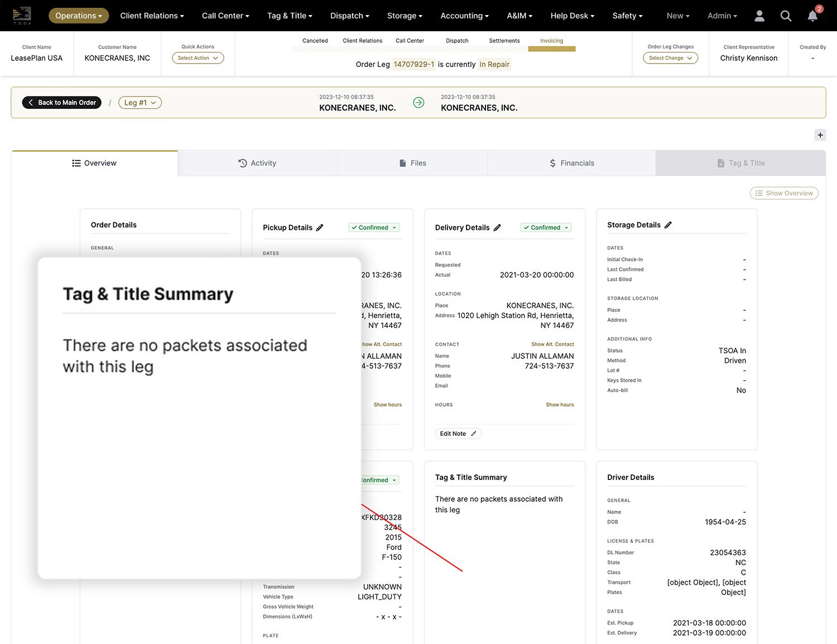
Task: Open the A&IM menu
Action: [x=519, y=16]
